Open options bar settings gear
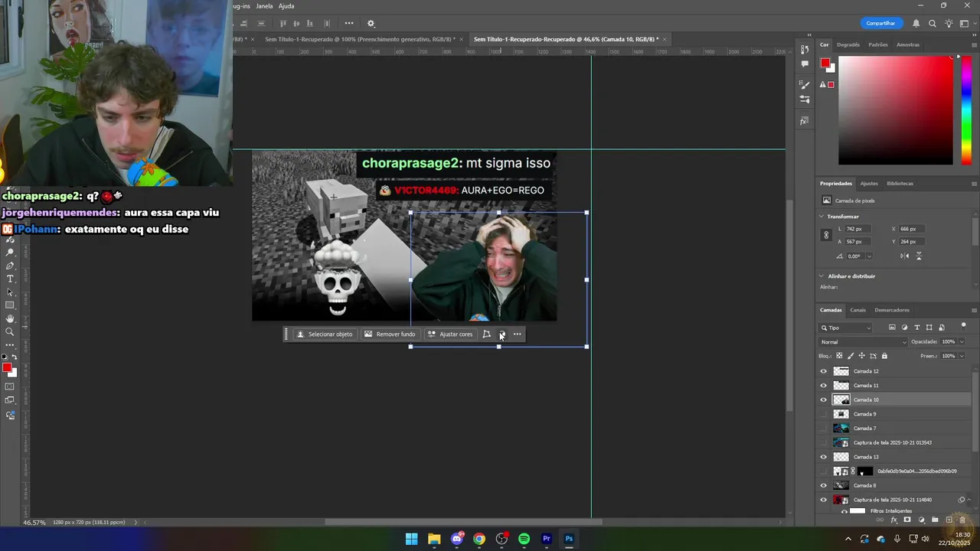 click(371, 24)
